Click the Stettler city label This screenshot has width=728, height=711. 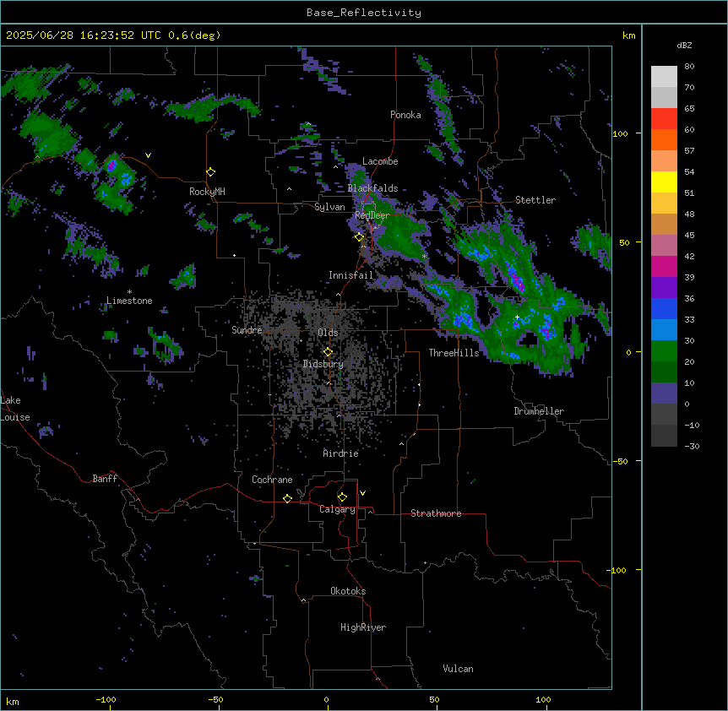coord(535,200)
